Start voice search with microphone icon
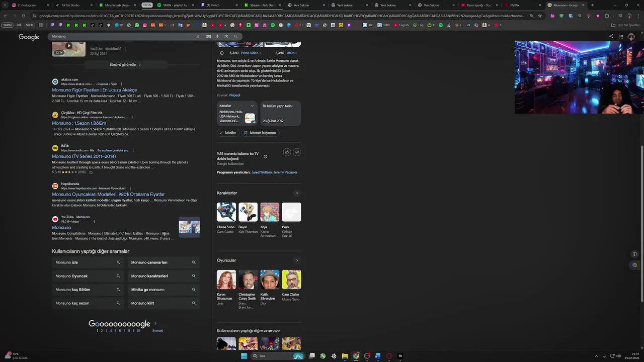This screenshot has width=644, height=362. point(217,36)
